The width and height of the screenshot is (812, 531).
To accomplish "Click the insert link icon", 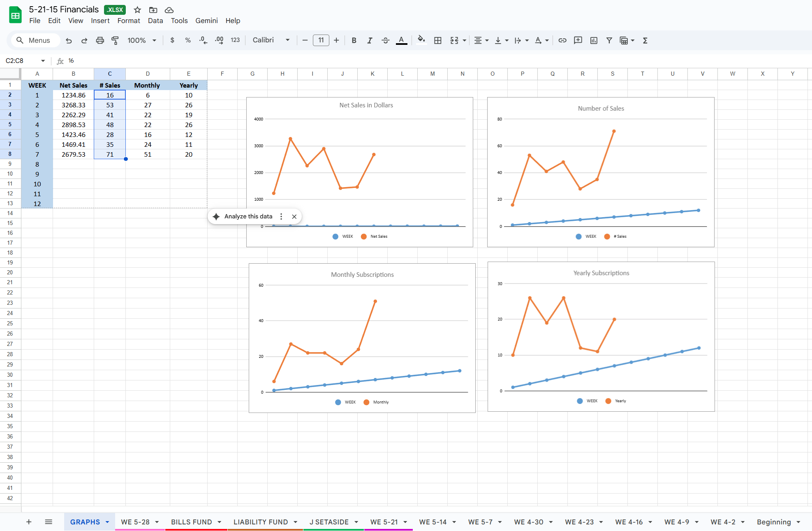I will coord(562,40).
